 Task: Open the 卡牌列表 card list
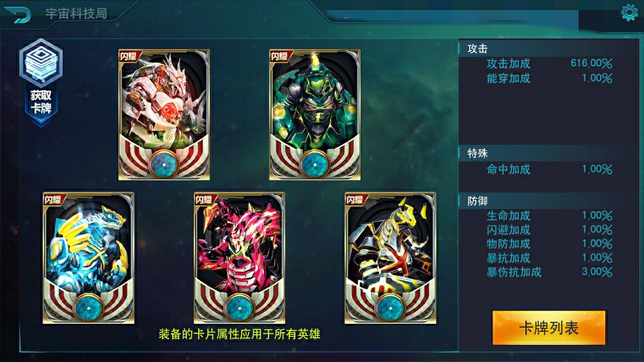click(549, 328)
